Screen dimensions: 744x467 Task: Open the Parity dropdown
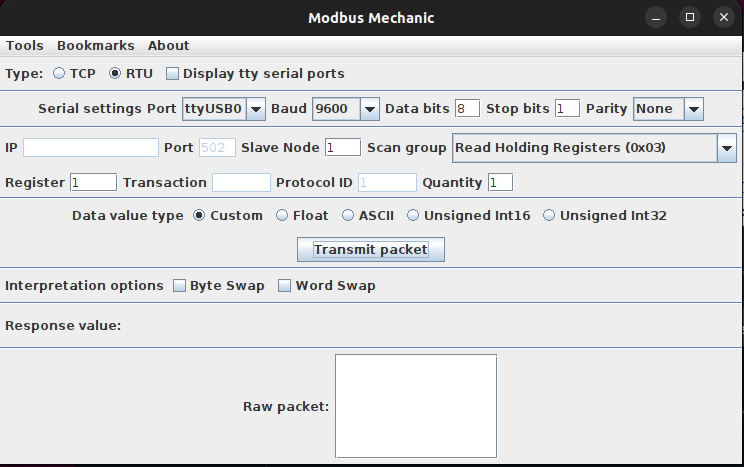click(x=668, y=108)
